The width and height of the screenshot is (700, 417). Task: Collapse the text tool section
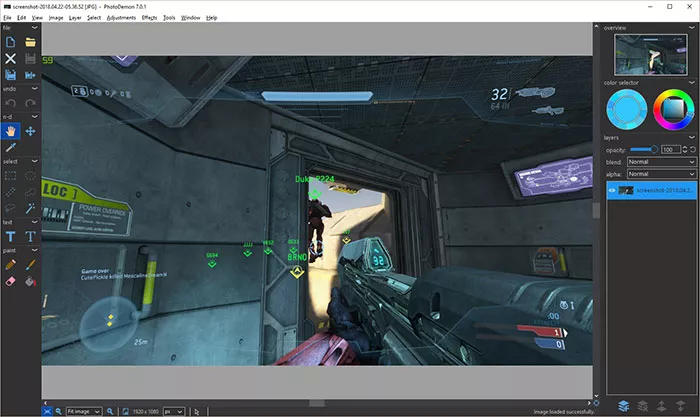[34, 222]
